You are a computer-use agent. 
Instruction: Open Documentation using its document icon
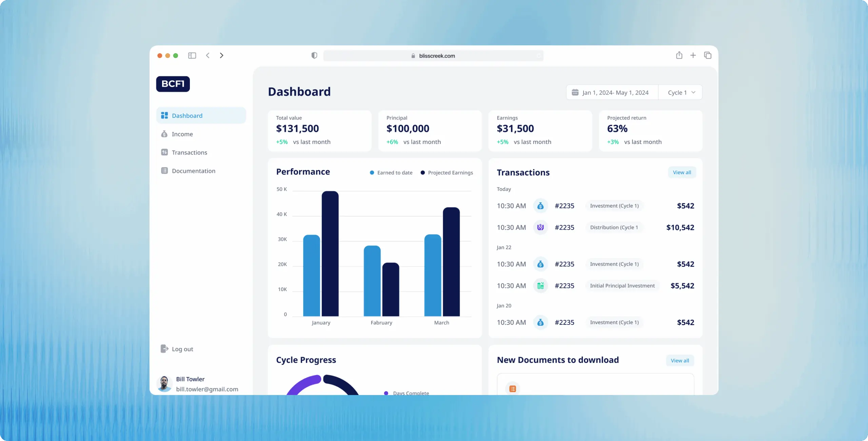point(164,171)
